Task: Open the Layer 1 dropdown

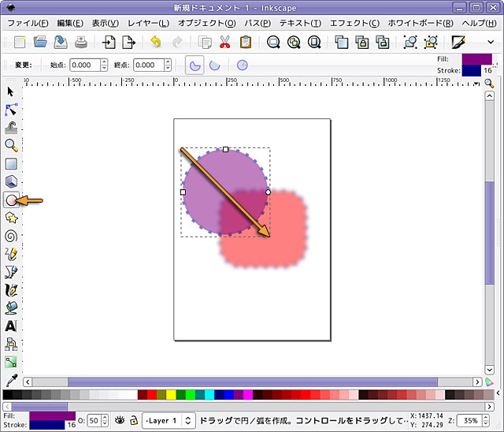Action: [x=168, y=421]
